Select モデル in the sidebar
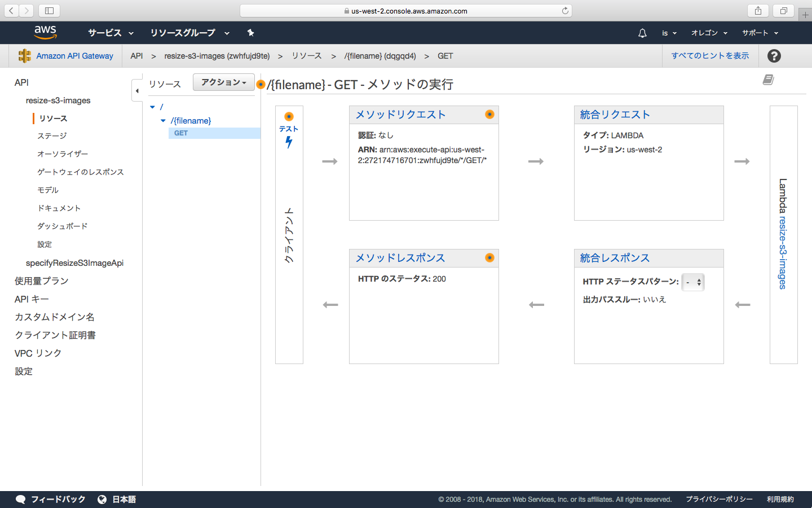The height and width of the screenshot is (508, 812). coord(48,190)
